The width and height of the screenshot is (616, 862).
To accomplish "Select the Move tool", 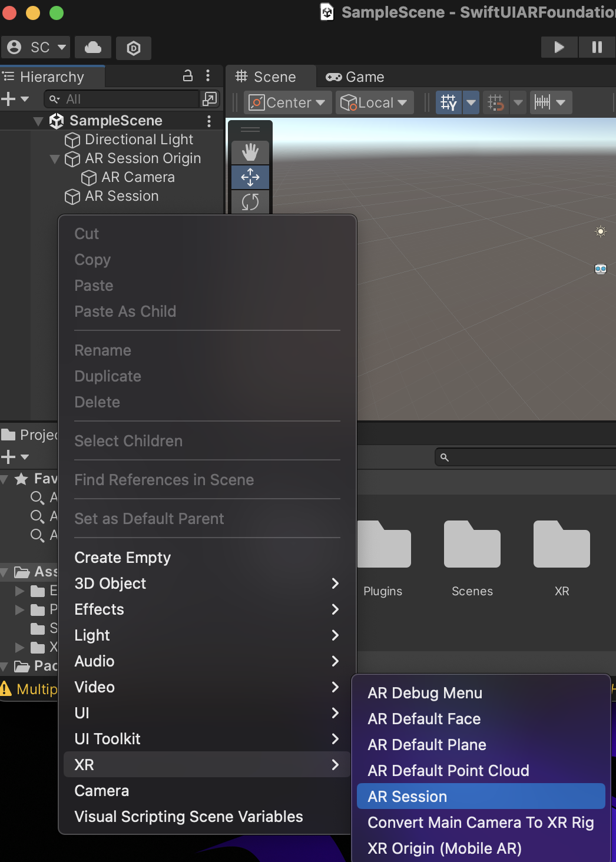I will click(250, 177).
